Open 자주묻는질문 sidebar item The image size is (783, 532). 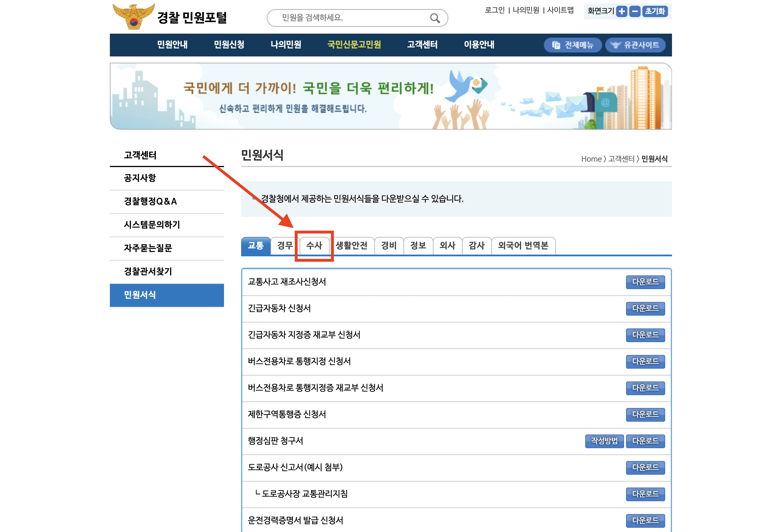[148, 248]
